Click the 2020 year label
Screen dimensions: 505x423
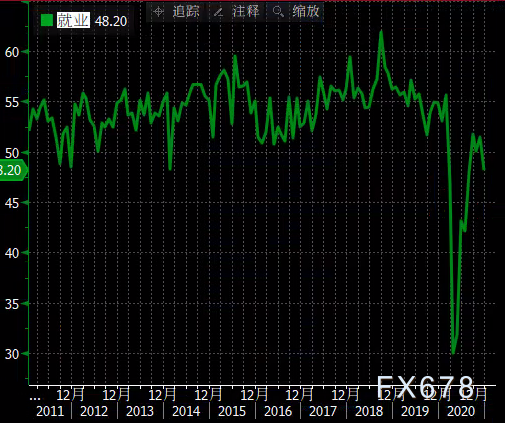coord(461,411)
